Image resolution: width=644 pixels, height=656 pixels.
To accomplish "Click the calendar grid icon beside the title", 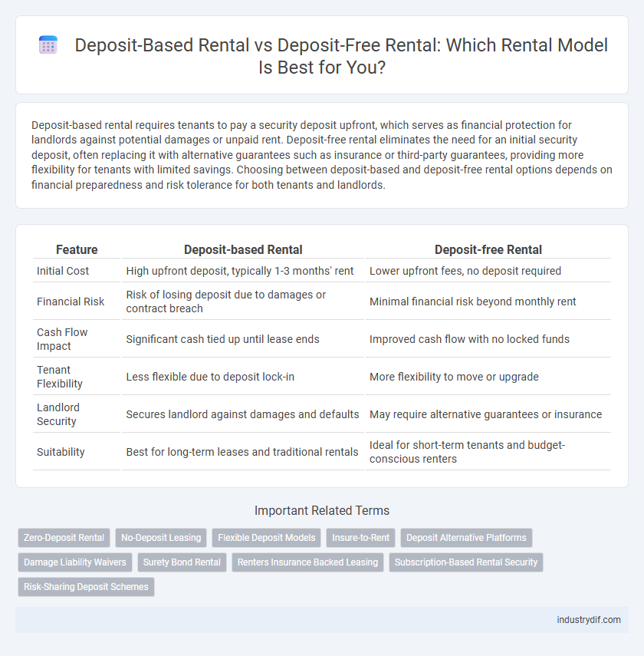I will (x=48, y=45).
